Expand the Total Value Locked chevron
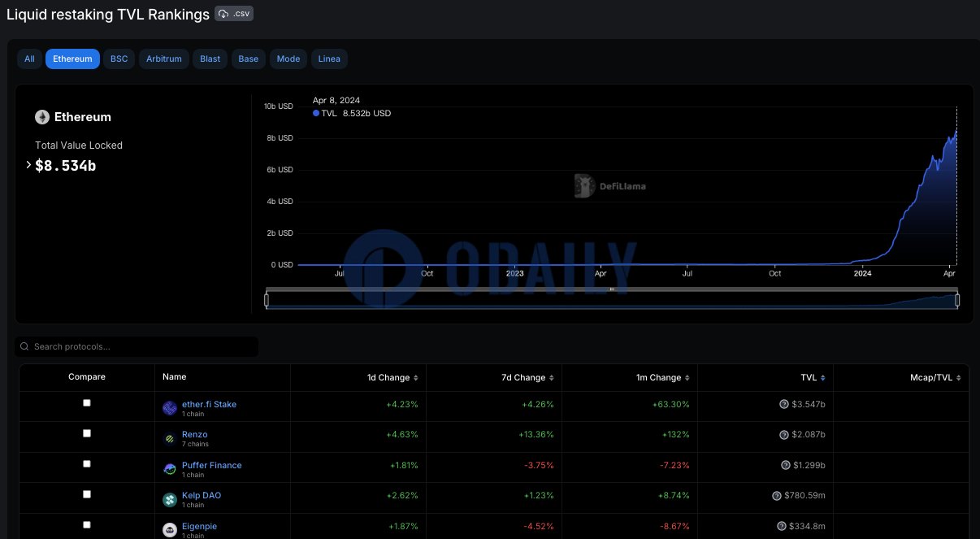This screenshot has width=980, height=539. tap(29, 165)
